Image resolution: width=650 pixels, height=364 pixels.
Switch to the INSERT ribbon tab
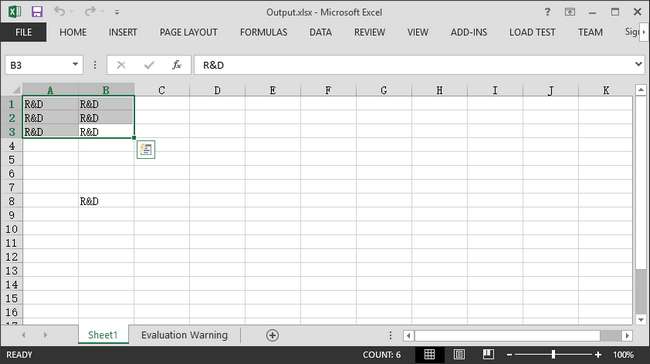[x=123, y=32]
